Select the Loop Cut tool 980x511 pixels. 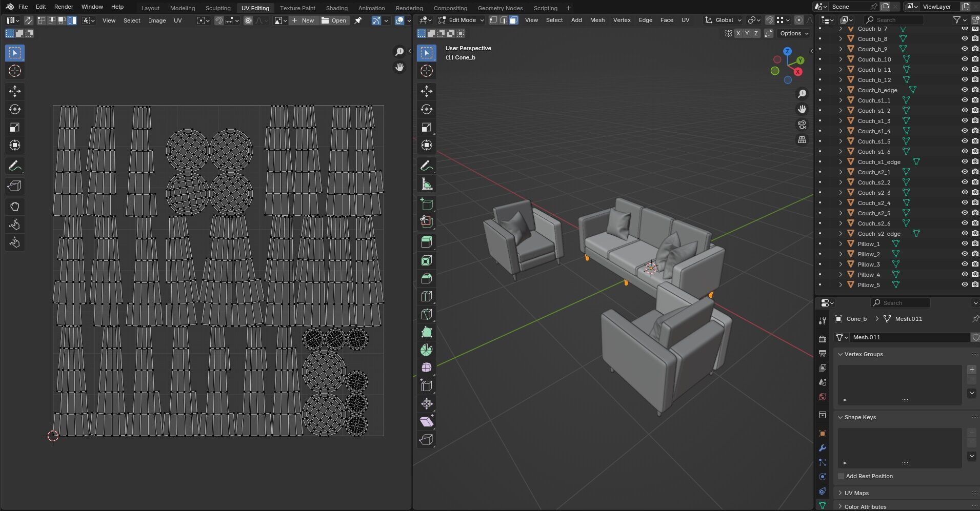[x=427, y=296]
